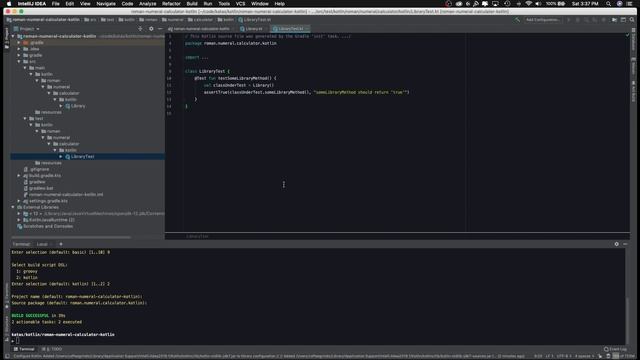Open the Add Configuration dropdown
640x360 pixels.
[542, 20]
